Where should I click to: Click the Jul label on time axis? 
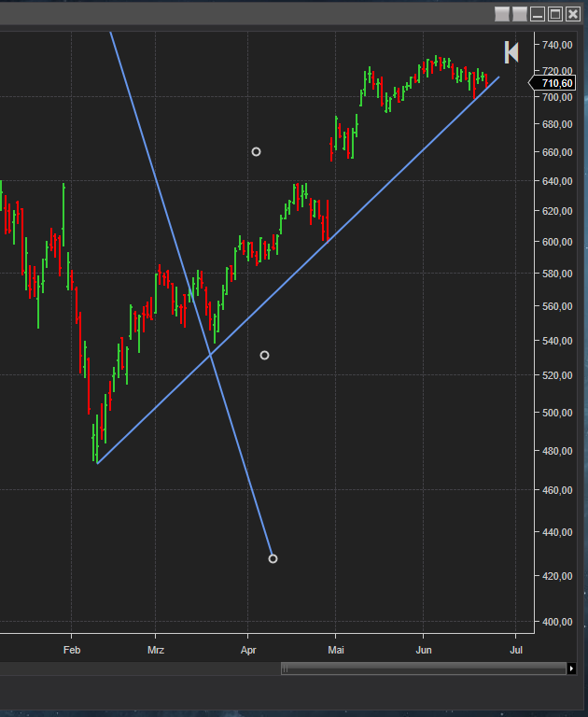(516, 650)
